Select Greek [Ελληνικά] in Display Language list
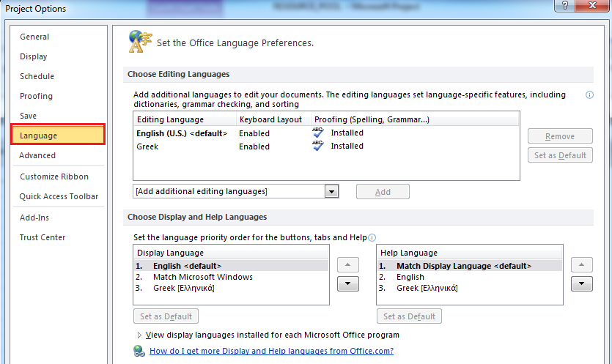The height and width of the screenshot is (364, 612). [x=232, y=289]
